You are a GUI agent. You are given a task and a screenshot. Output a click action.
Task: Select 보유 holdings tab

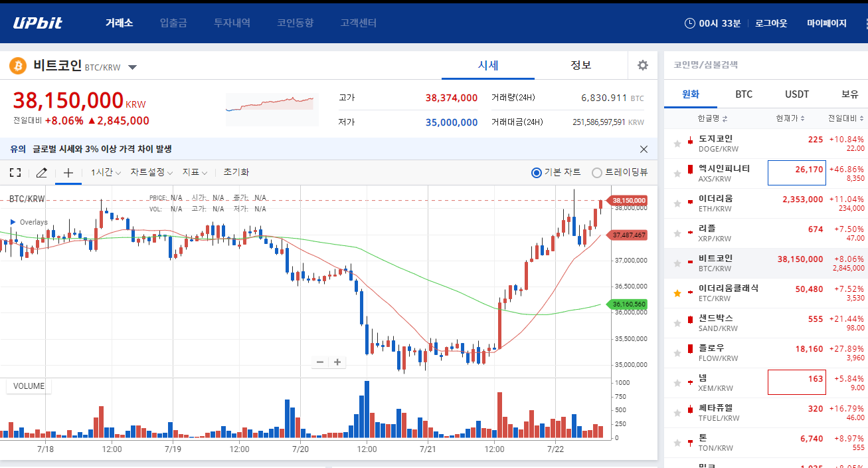pos(850,94)
